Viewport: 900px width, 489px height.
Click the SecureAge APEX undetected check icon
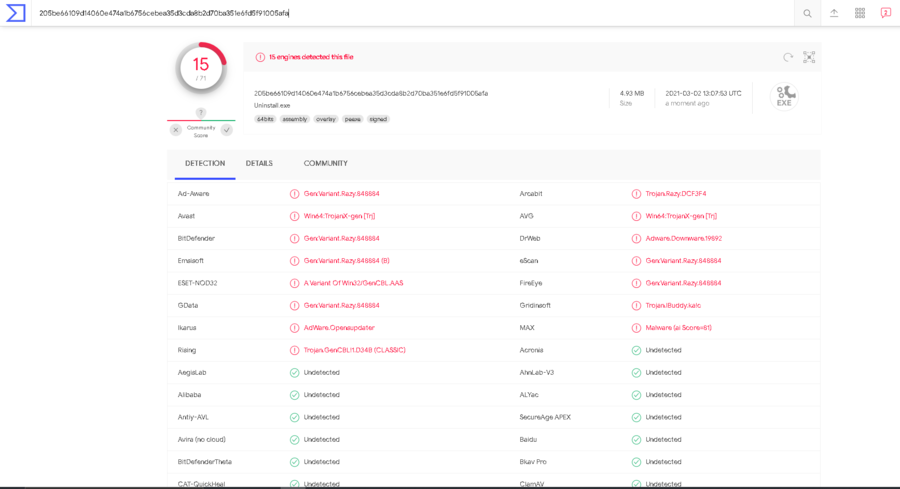click(636, 418)
